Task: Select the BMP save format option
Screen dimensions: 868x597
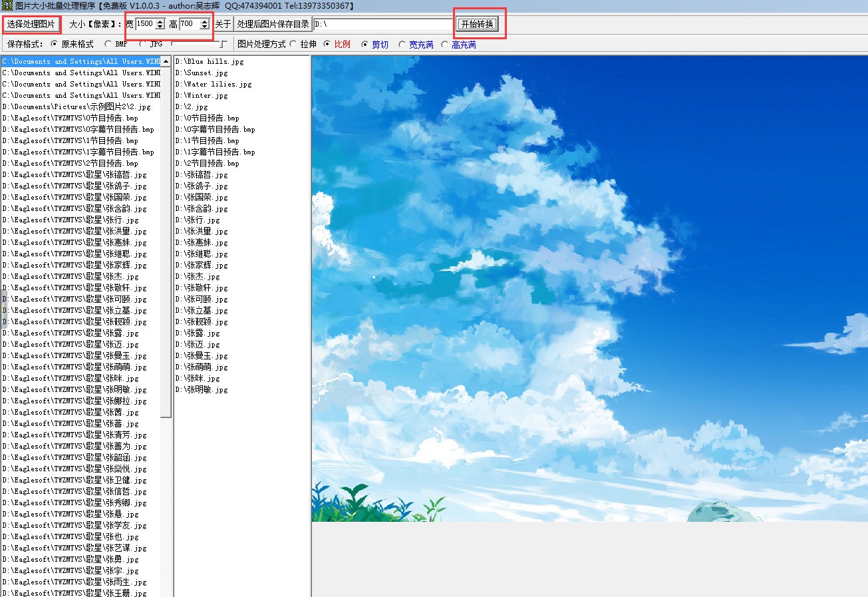Action: [116, 45]
